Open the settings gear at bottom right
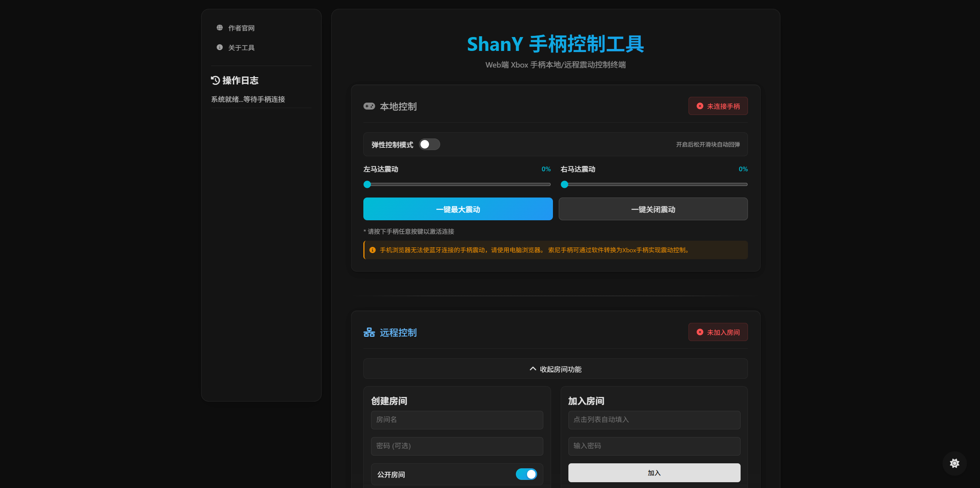This screenshot has width=980, height=488. click(955, 463)
